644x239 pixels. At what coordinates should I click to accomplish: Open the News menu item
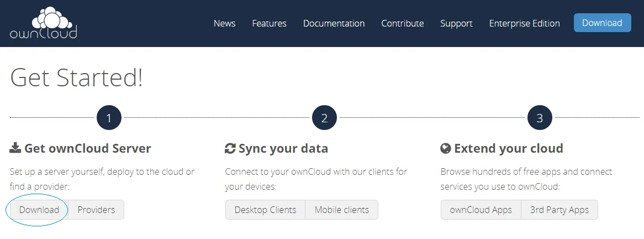(224, 23)
